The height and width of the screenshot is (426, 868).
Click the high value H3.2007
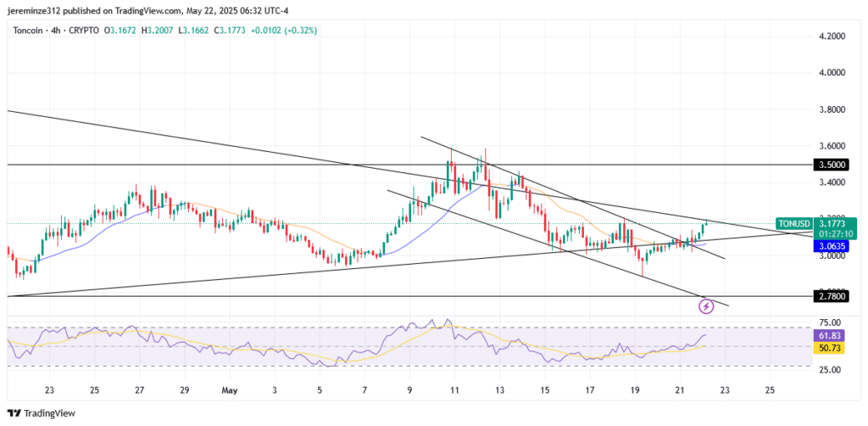pyautogui.click(x=159, y=31)
